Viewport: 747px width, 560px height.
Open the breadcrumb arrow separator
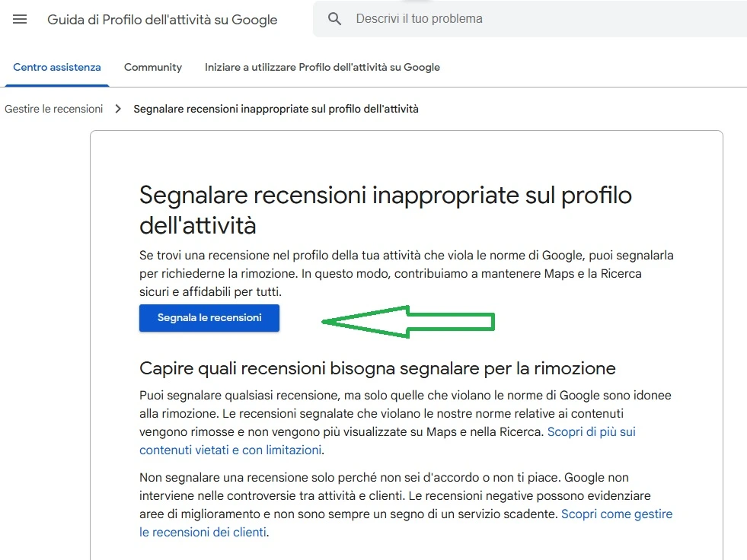[x=118, y=109]
